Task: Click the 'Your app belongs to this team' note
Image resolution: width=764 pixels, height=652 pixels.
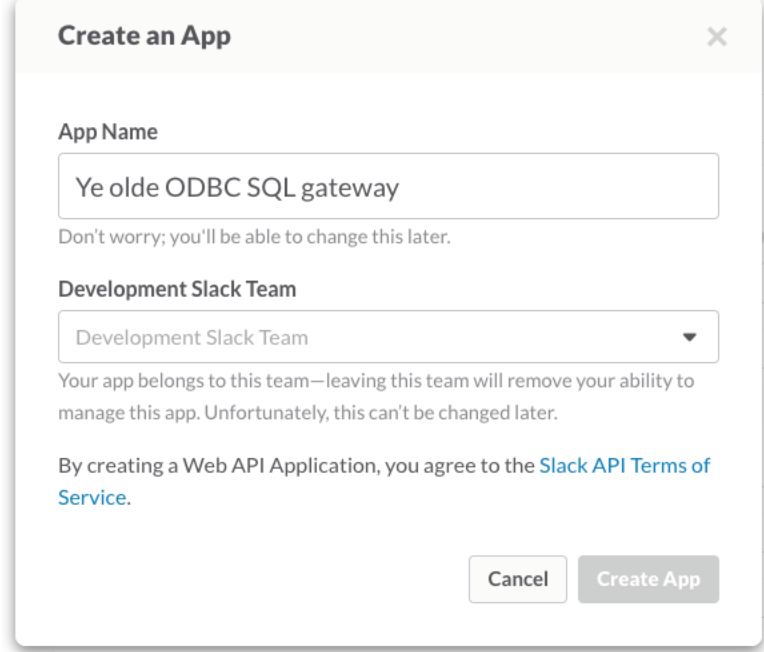Action: point(376,397)
